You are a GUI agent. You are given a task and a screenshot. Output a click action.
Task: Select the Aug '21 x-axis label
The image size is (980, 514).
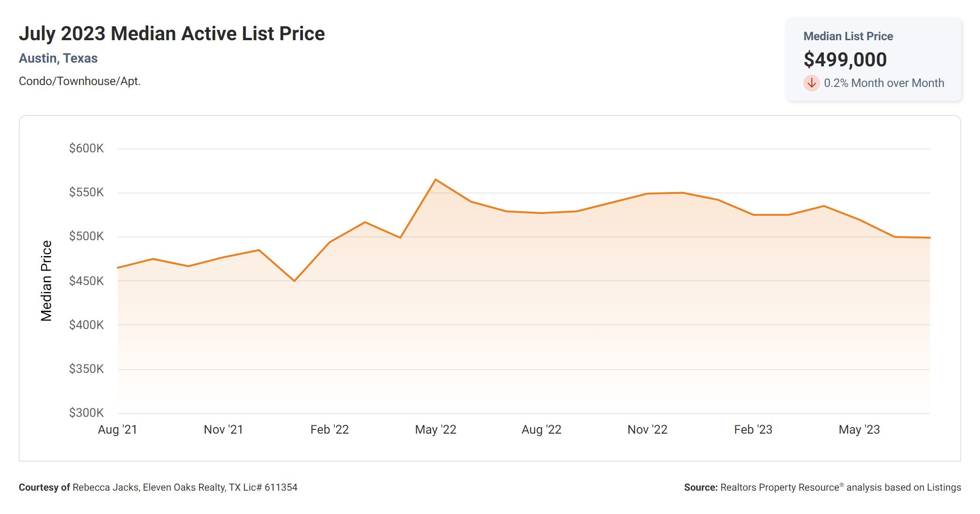(x=117, y=429)
